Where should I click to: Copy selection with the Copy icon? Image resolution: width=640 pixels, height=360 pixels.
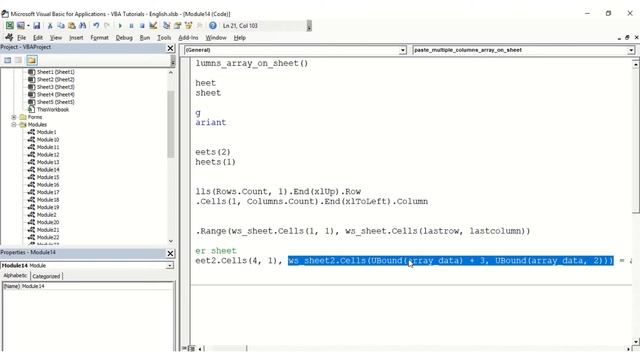61,26
